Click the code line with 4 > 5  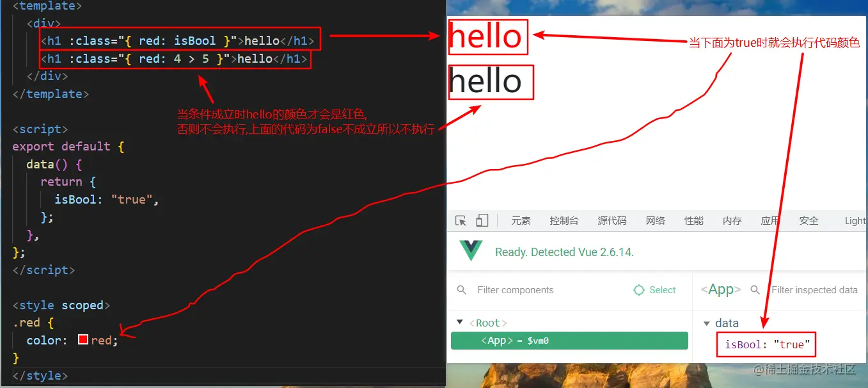click(x=174, y=59)
